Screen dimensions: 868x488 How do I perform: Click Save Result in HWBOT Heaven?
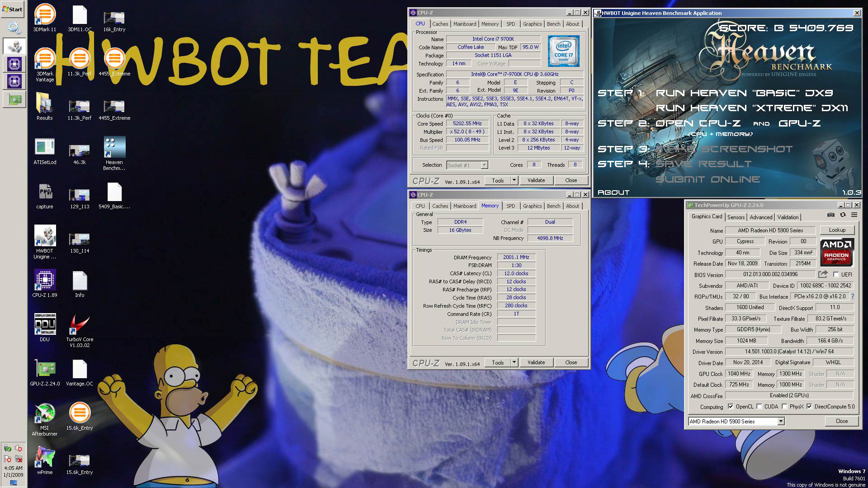[703, 164]
